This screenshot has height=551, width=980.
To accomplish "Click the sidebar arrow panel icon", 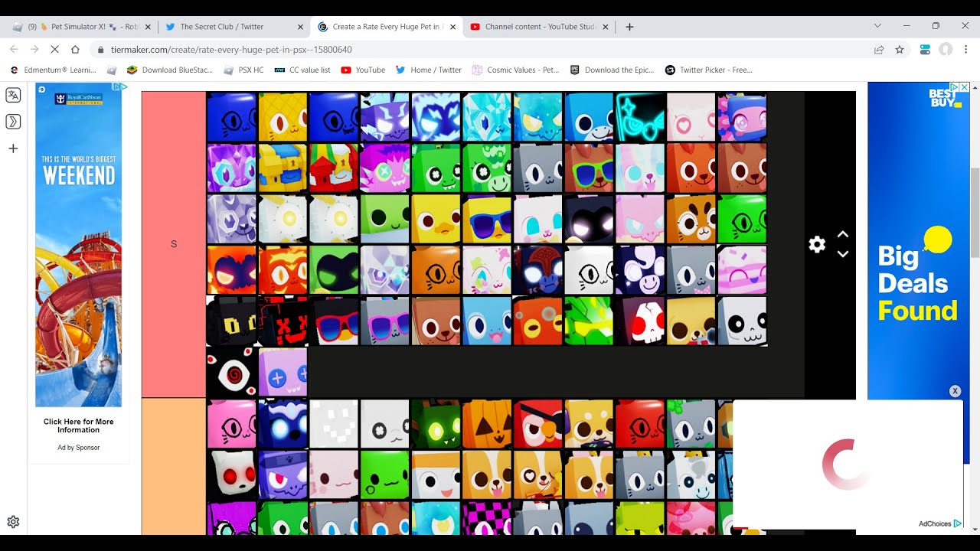I will [13, 122].
